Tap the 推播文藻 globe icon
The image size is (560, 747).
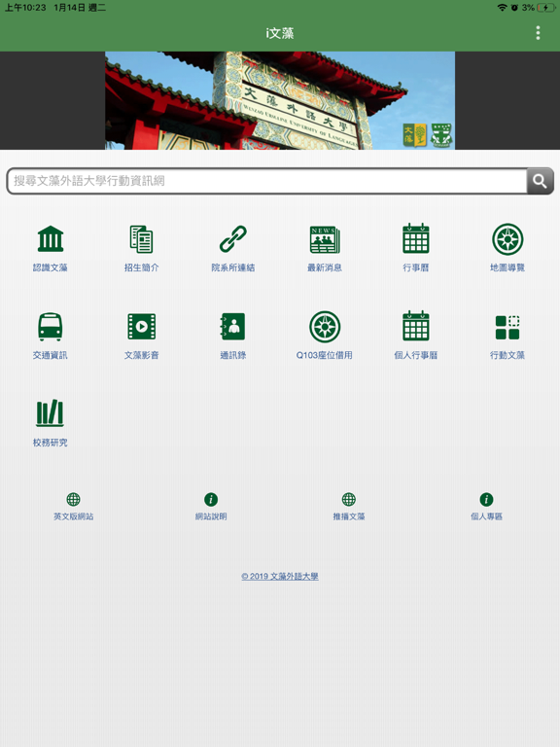(349, 499)
